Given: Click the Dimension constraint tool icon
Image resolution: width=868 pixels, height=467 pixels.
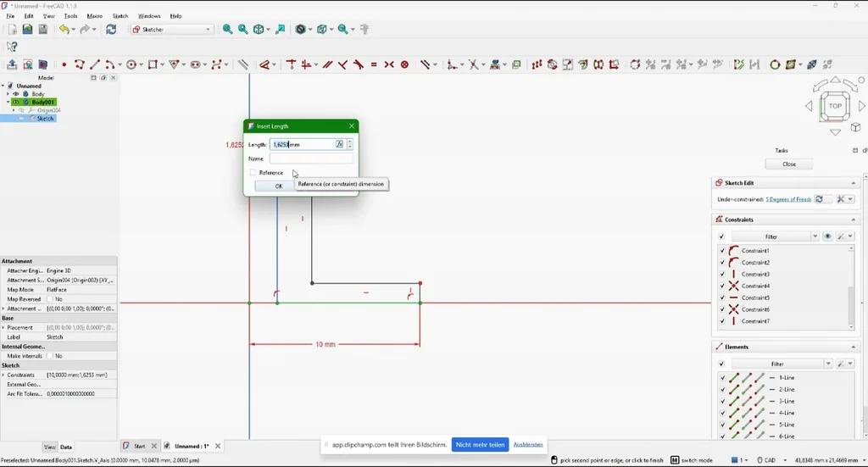Looking at the screenshot, I should [265, 64].
